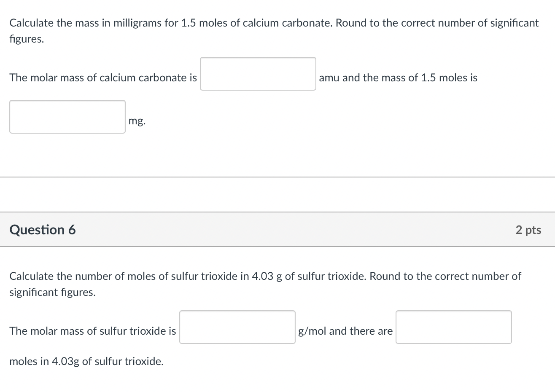Click the sulfur trioxide question prompt text

264,276
